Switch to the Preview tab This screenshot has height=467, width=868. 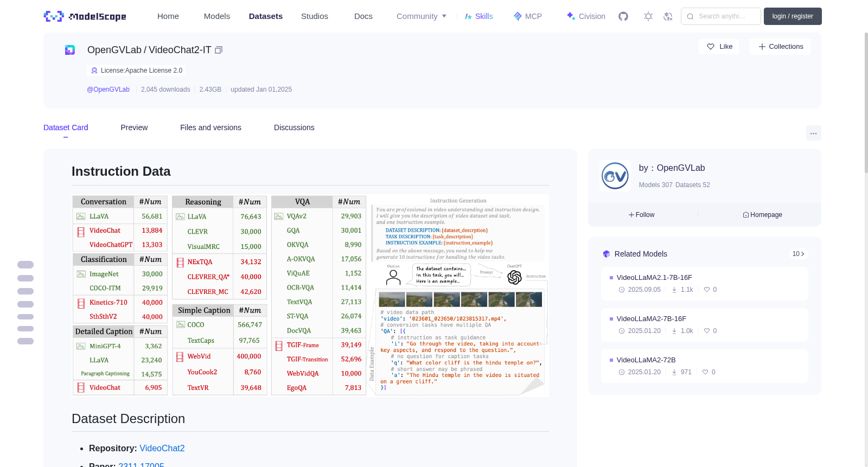coord(134,127)
